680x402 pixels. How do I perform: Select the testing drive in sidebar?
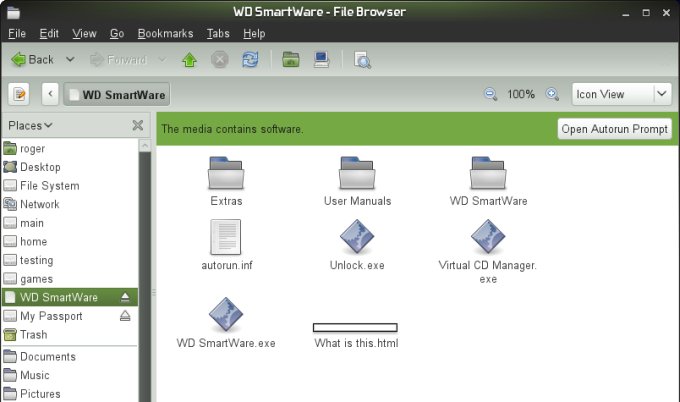69,260
